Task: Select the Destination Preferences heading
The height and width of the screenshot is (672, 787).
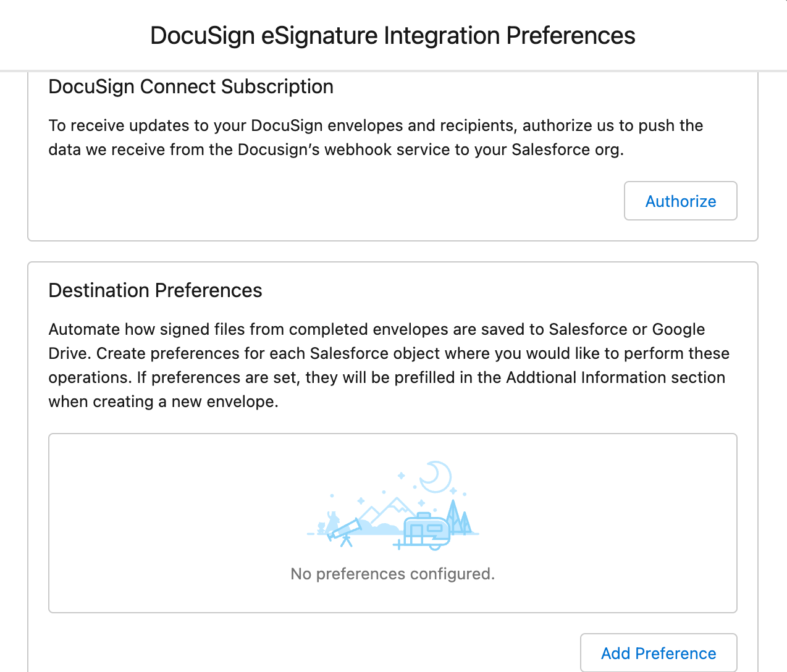Action: 155,290
